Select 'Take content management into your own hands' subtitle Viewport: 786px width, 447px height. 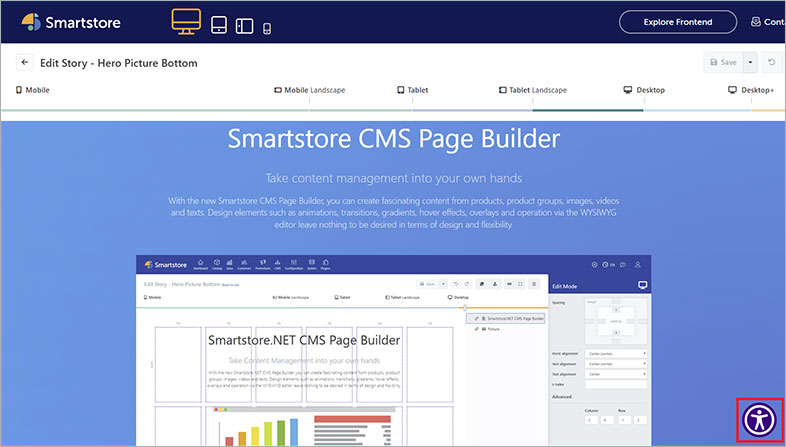[394, 178]
